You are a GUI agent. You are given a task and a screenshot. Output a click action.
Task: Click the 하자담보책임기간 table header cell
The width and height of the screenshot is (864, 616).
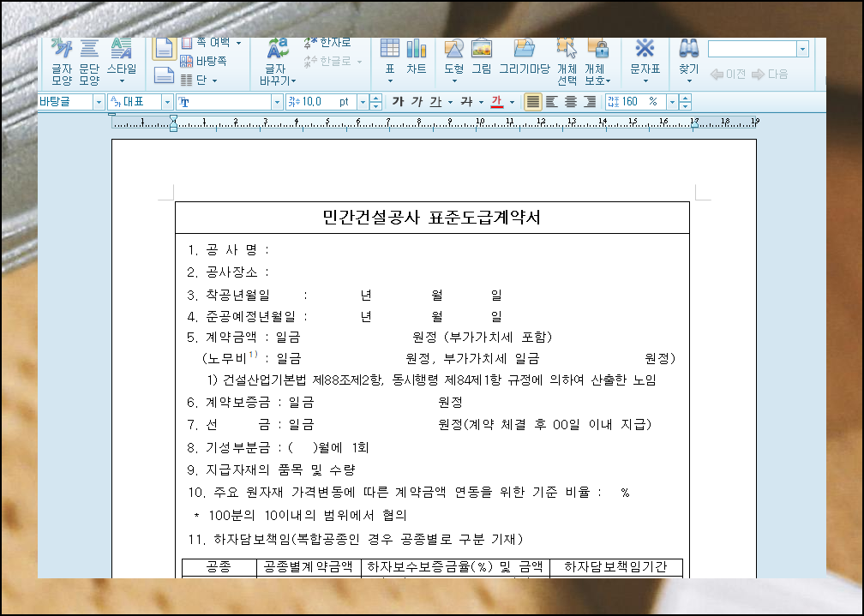coord(616,567)
